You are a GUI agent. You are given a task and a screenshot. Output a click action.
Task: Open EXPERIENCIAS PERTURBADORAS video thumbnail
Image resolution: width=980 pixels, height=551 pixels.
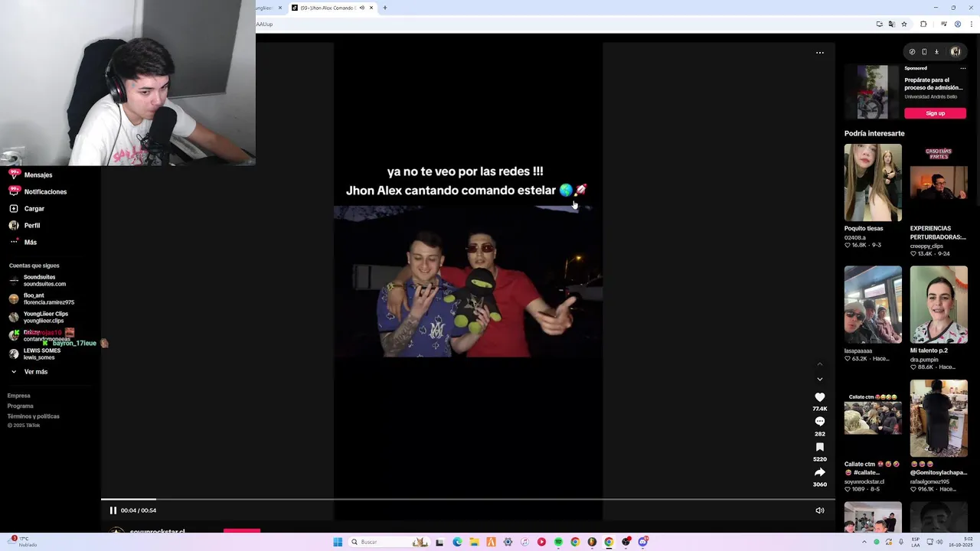[x=939, y=183]
